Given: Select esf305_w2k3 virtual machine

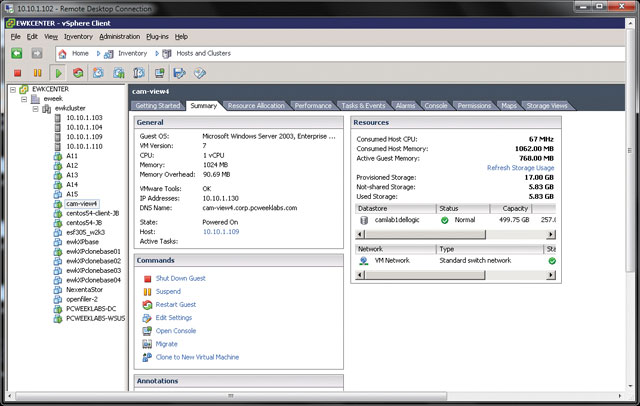Looking at the screenshot, I should (86, 233).
